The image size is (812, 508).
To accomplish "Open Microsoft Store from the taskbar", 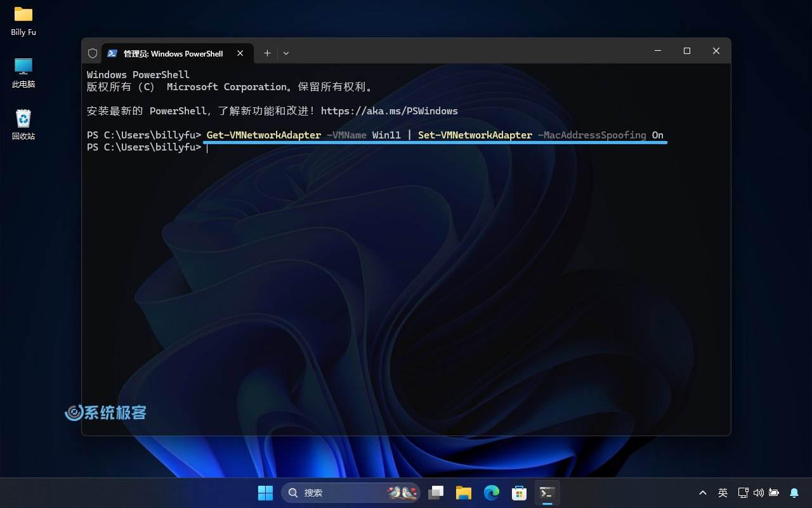I will tap(520, 493).
